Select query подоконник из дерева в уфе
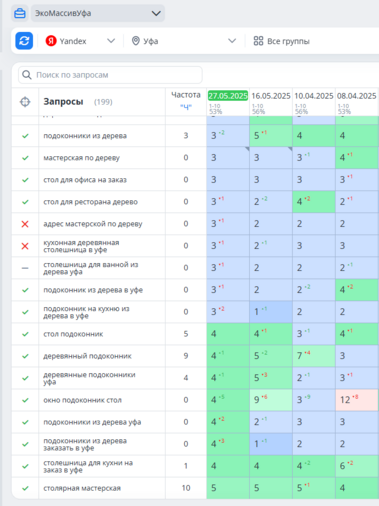The width and height of the screenshot is (379, 506). coord(93,290)
